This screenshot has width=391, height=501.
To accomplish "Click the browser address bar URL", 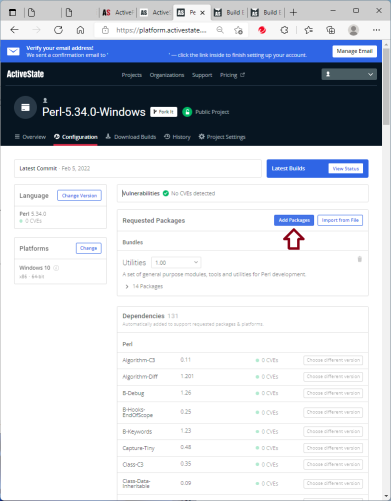I will [161, 30].
